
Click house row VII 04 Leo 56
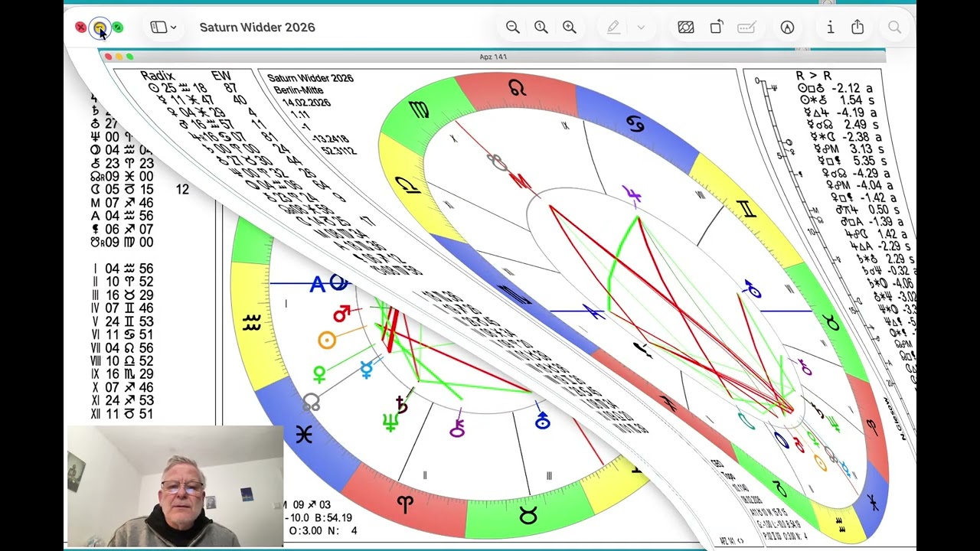[x=122, y=348]
